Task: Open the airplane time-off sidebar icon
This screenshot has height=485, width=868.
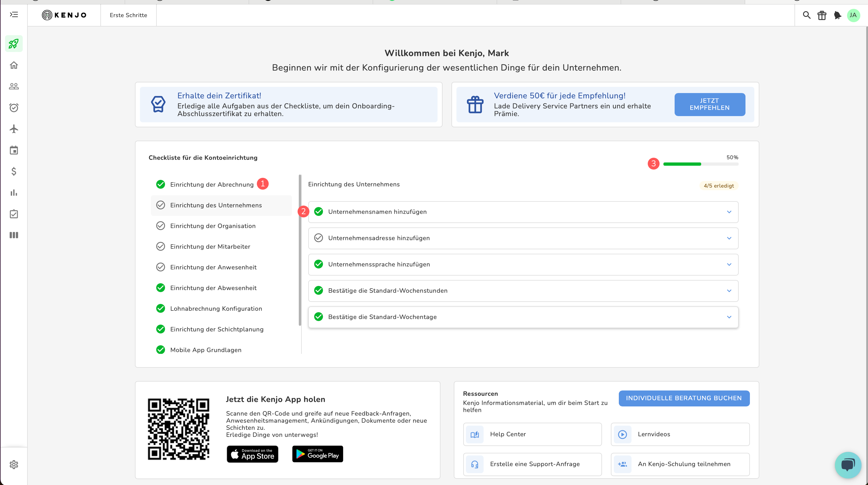Action: (x=14, y=129)
